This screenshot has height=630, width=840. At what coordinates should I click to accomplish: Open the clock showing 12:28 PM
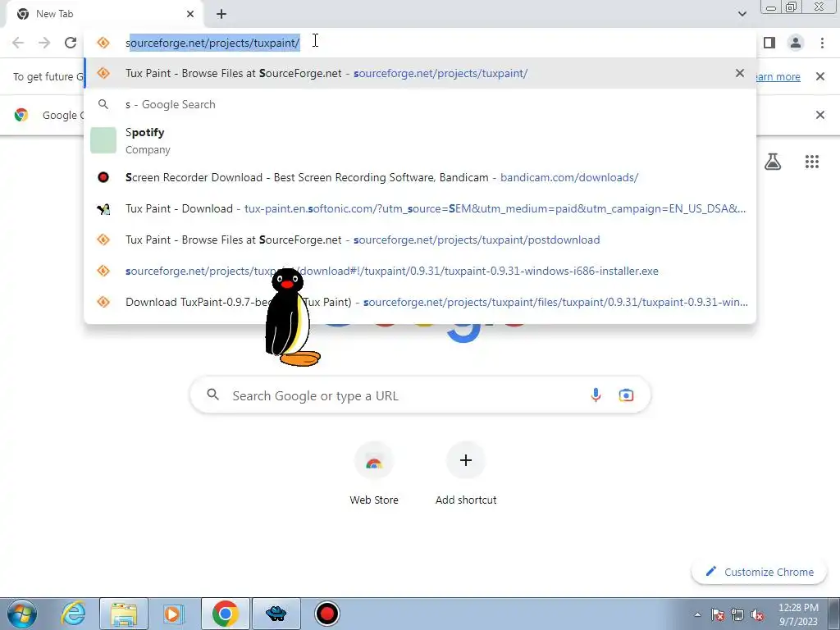(x=798, y=614)
